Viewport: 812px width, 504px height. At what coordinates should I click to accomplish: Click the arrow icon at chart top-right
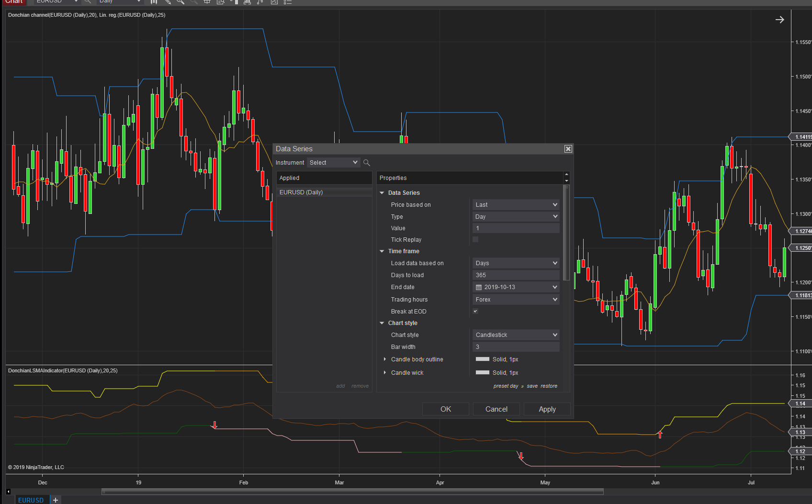click(779, 20)
